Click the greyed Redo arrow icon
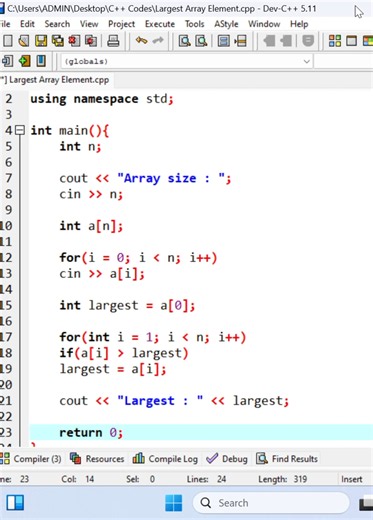The height and width of the screenshot is (520, 373). tap(158, 41)
